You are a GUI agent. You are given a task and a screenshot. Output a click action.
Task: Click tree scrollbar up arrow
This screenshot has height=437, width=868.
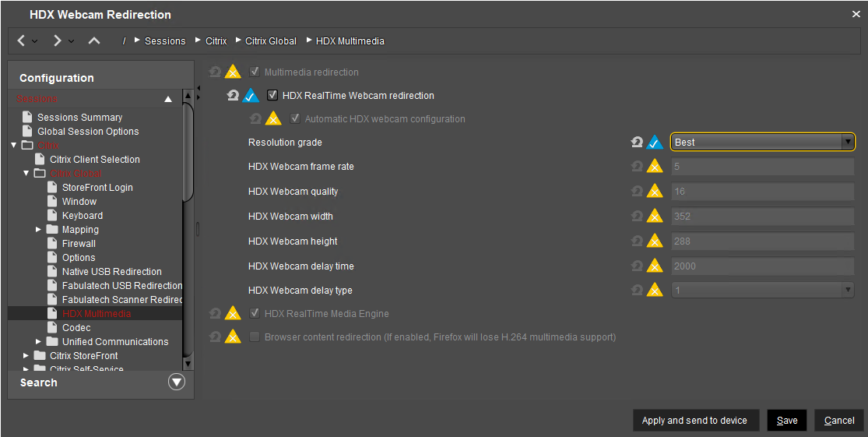[x=188, y=96]
